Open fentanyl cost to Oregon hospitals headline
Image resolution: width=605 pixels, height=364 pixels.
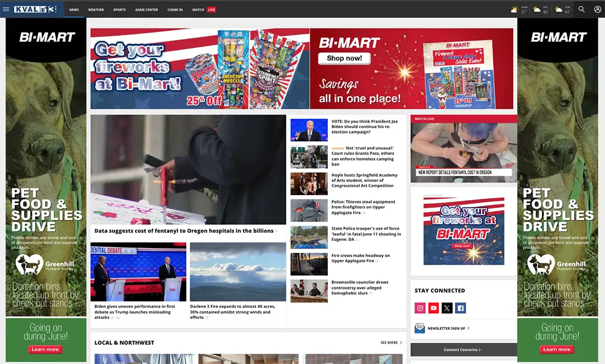click(184, 231)
